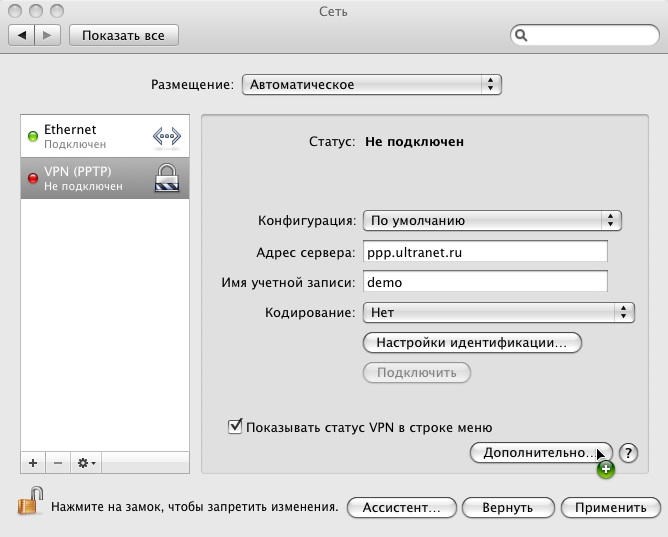Click the Применить button

pos(610,507)
